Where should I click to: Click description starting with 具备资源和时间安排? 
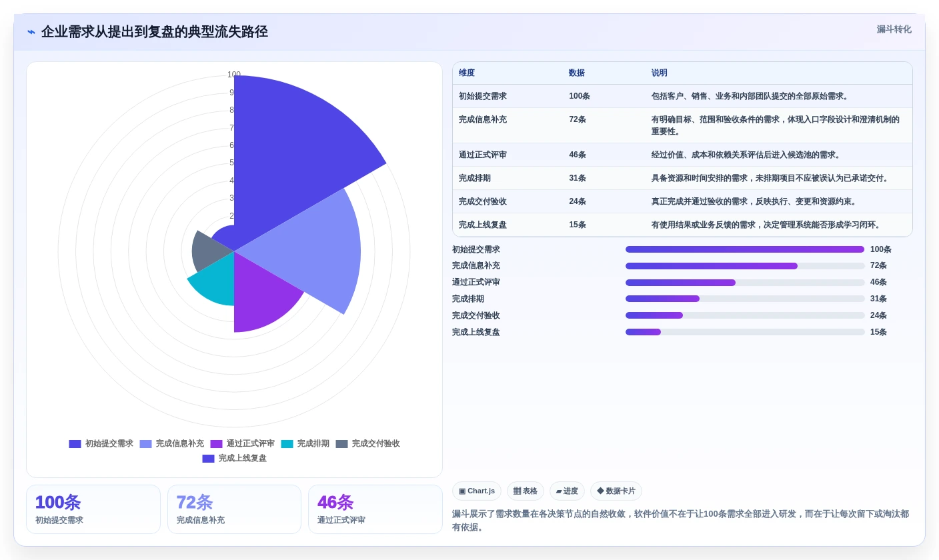click(771, 179)
